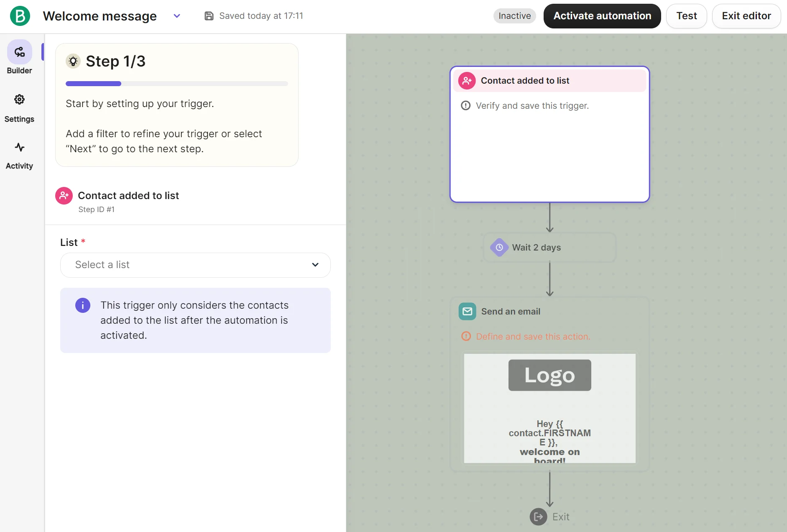Click pink contact icon in left panel header
The image size is (787, 532).
(64, 196)
